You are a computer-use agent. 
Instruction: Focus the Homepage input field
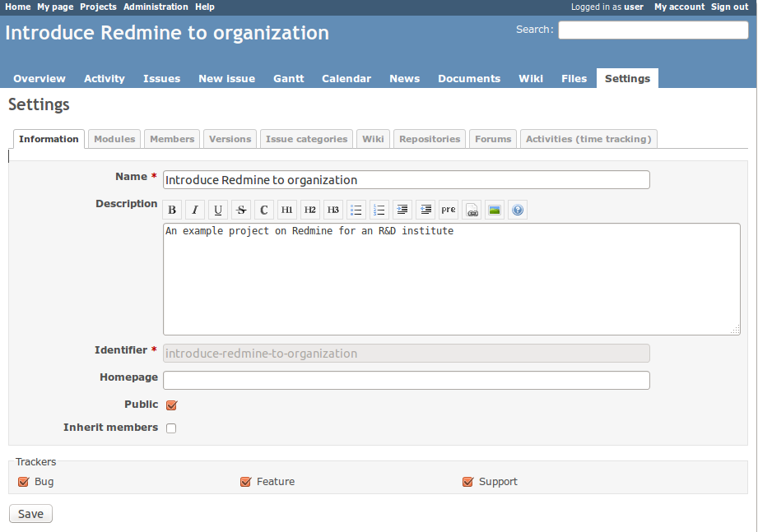click(x=406, y=380)
